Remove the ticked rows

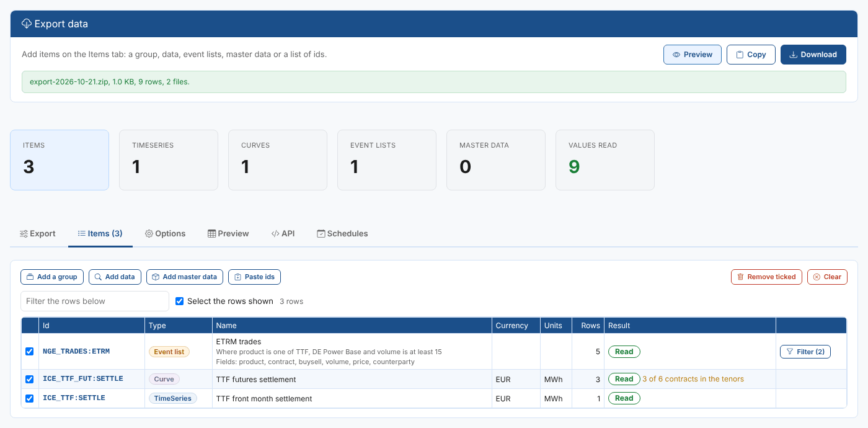766,277
